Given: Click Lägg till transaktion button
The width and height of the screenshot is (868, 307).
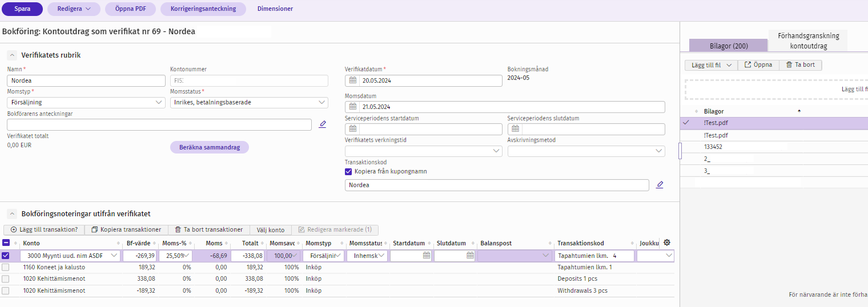Looking at the screenshot, I should click(x=44, y=230).
